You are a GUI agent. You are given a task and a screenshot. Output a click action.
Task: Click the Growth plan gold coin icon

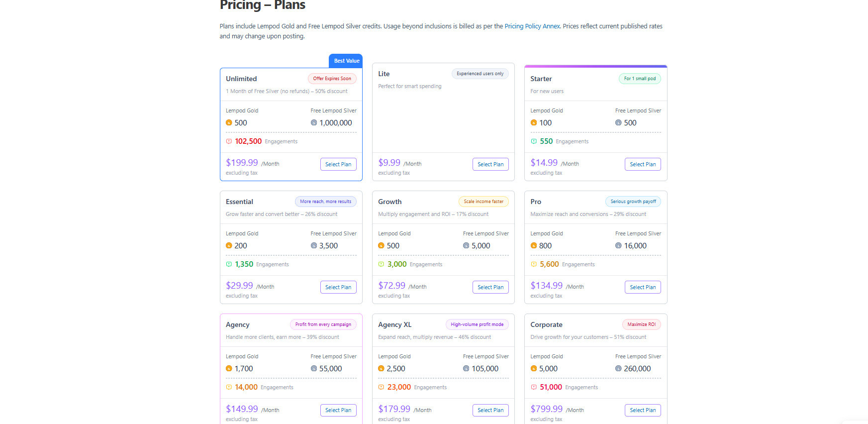pyautogui.click(x=381, y=245)
